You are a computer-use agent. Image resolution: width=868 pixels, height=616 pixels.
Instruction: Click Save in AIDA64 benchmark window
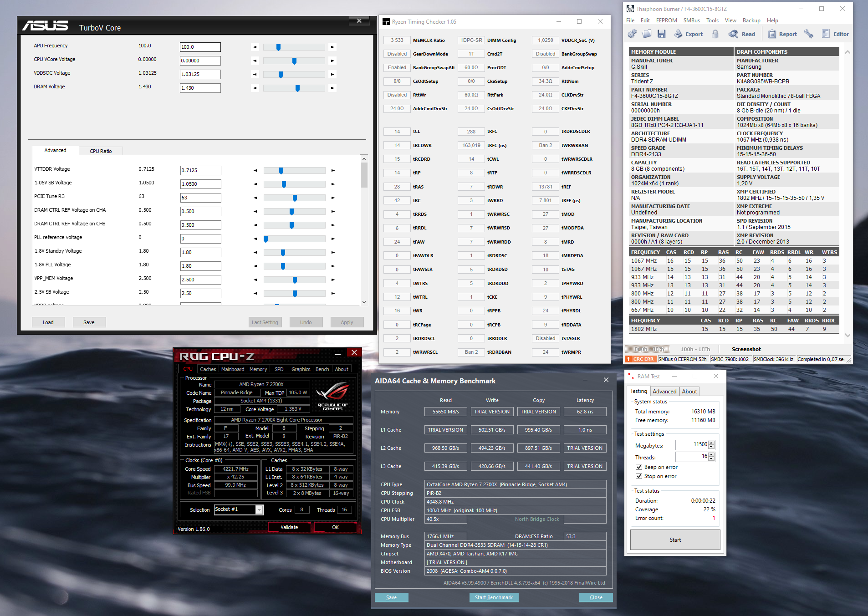(391, 597)
